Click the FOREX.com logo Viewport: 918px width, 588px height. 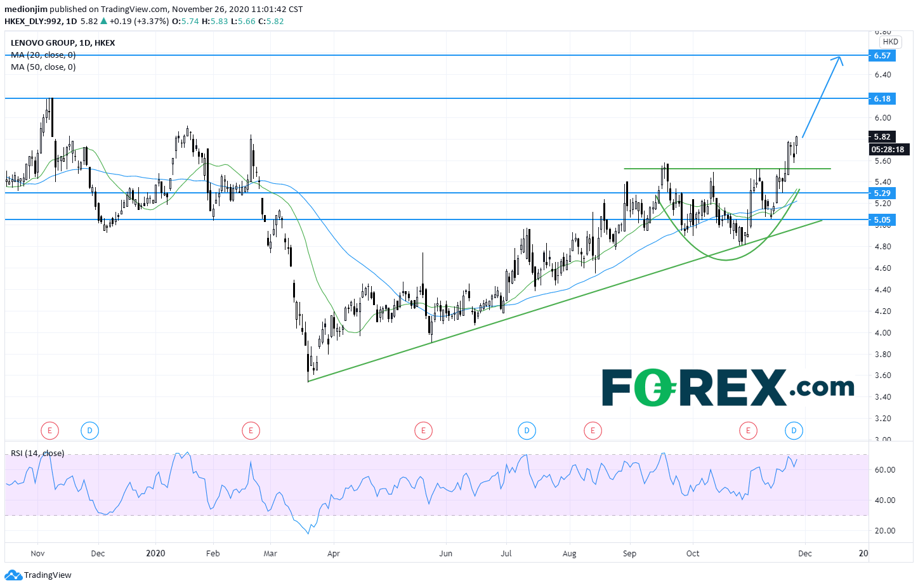(728, 388)
